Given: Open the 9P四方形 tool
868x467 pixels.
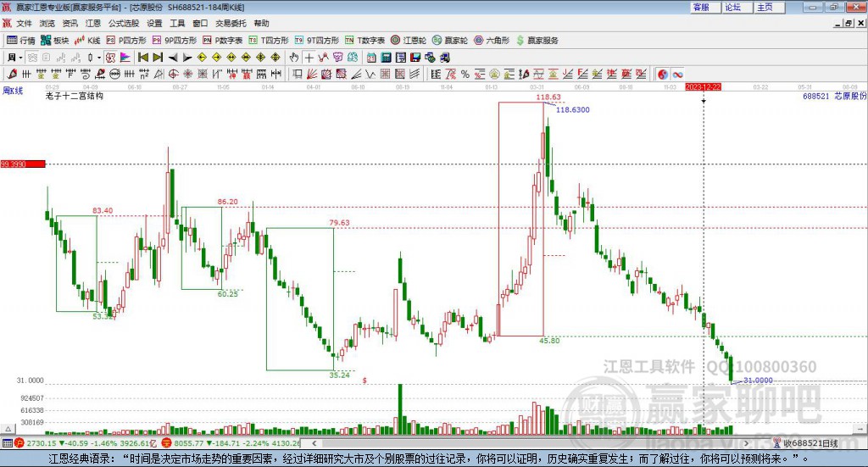Looking at the screenshot, I should click(x=175, y=41).
